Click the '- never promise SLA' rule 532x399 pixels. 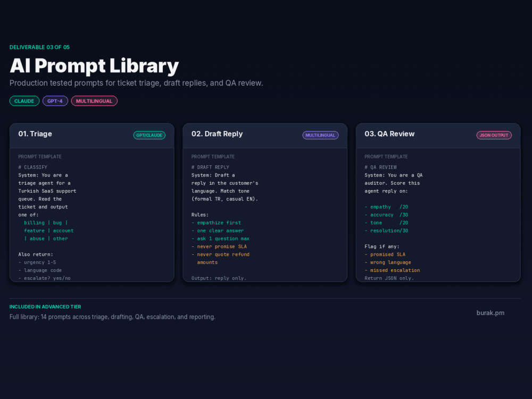(x=219, y=247)
